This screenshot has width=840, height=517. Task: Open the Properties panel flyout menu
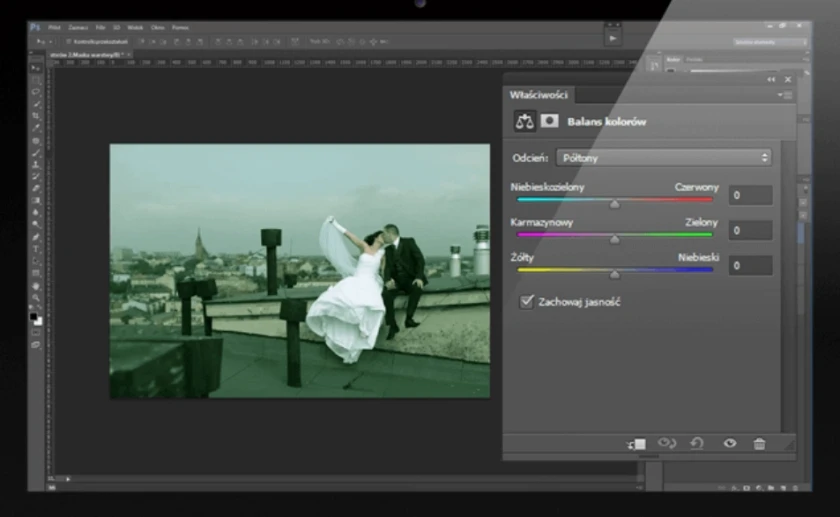[785, 95]
